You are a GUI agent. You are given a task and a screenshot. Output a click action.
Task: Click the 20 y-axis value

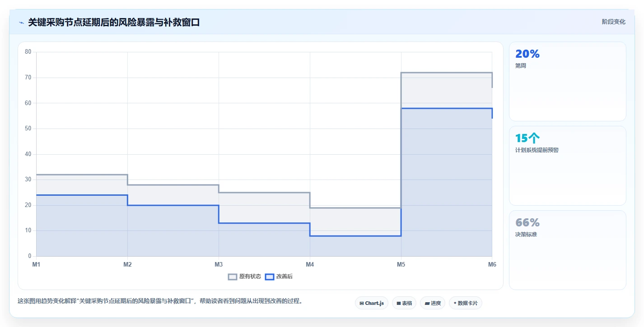click(x=28, y=205)
